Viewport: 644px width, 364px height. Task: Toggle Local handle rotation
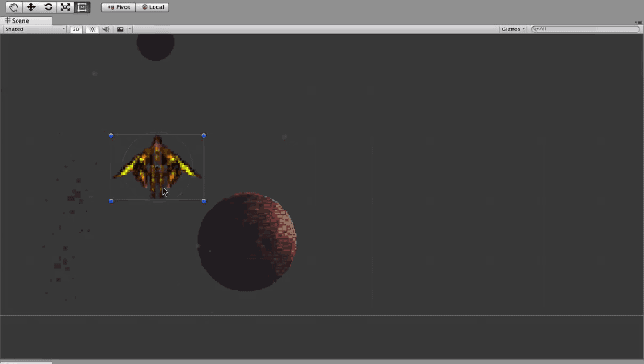[153, 7]
